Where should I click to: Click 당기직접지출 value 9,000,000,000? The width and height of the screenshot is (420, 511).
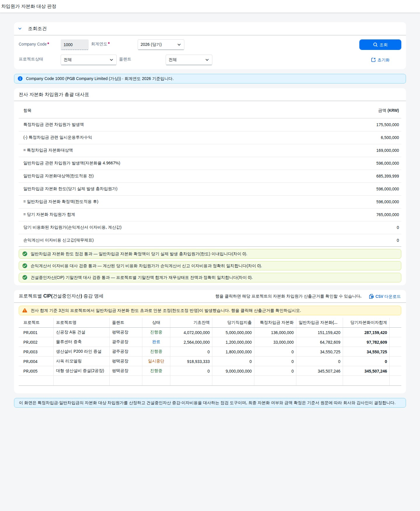point(239,371)
